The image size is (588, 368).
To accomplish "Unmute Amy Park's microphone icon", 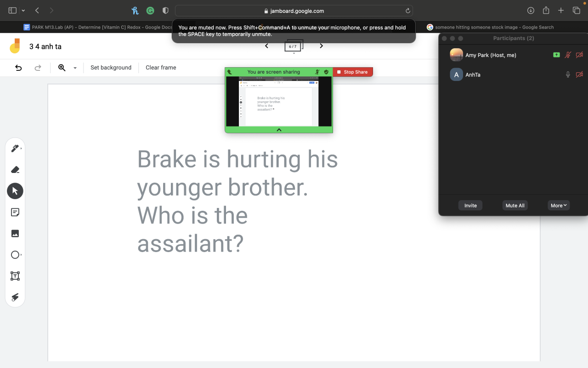I will [568, 55].
